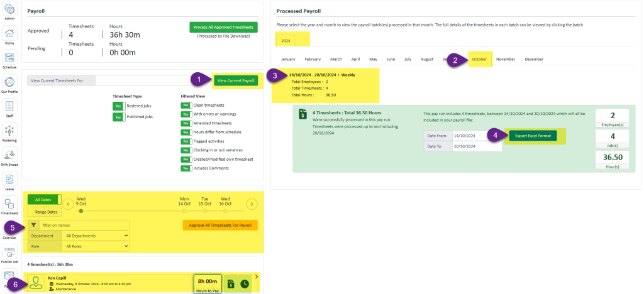Screen dimensions: 644x294
Task: Open Our Profile in the sidebar
Action: click(x=10, y=81)
